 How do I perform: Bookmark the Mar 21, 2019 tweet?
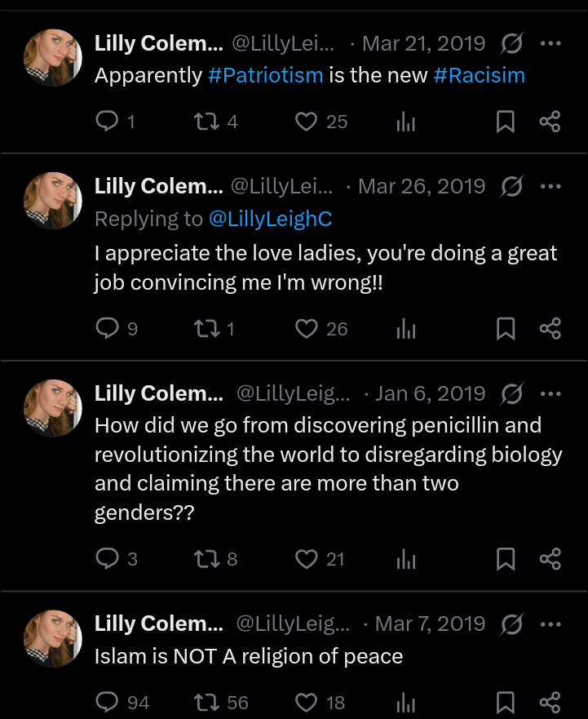tap(506, 122)
